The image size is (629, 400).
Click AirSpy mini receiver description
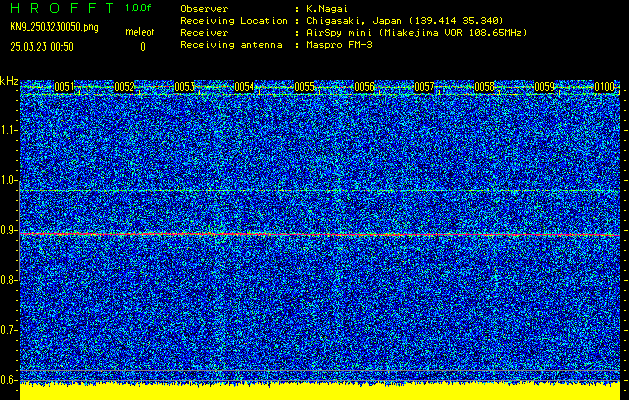(416, 33)
